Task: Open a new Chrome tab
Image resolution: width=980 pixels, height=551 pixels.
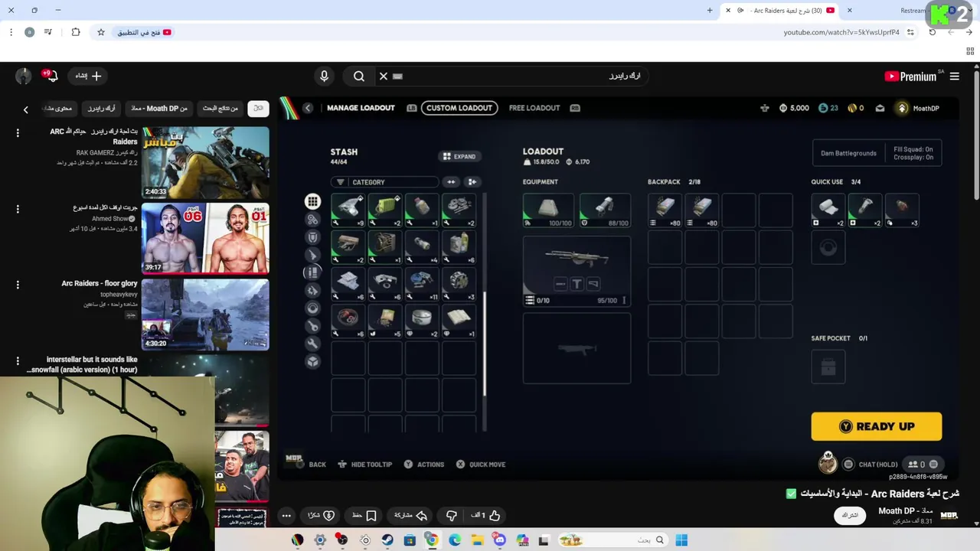Action: click(x=710, y=11)
